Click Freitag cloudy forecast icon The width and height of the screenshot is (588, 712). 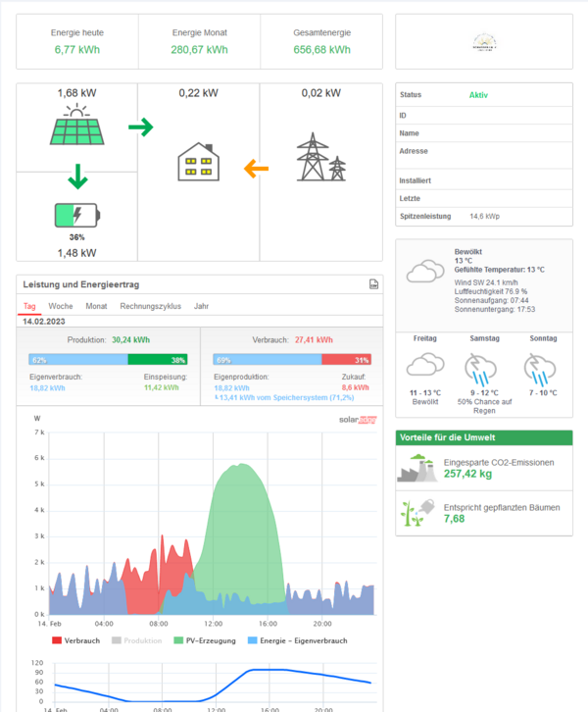click(x=425, y=365)
